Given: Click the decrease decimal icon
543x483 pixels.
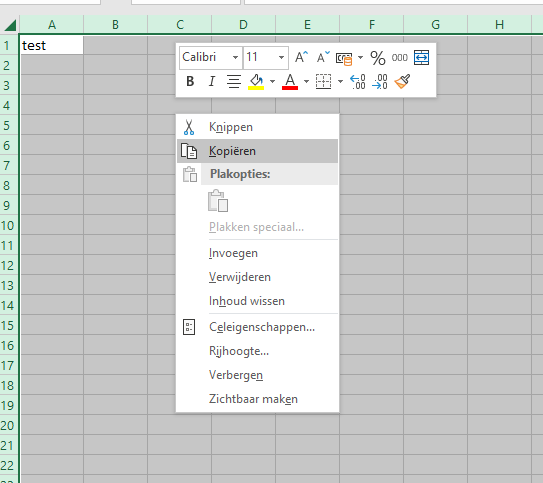Looking at the screenshot, I should click(380, 82).
